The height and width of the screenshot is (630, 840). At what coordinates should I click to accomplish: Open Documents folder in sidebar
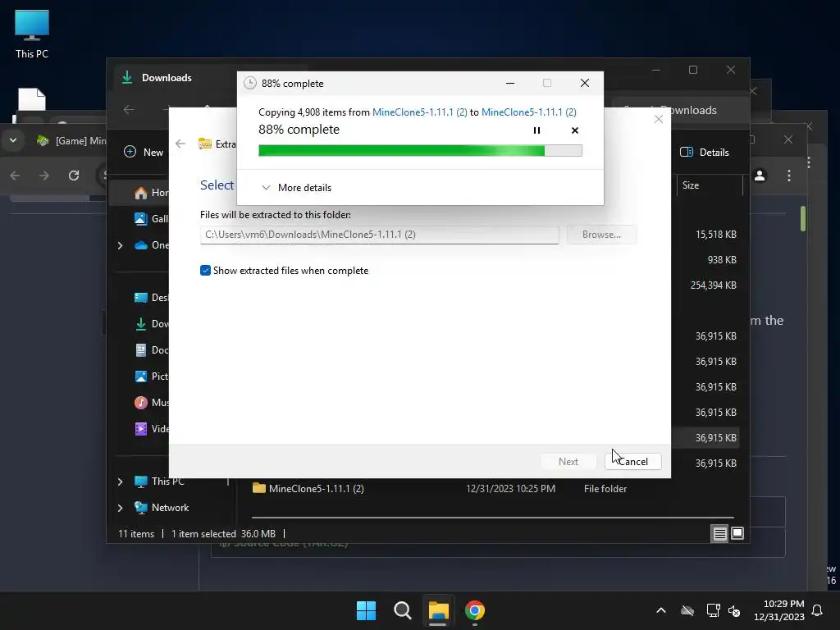(152, 349)
